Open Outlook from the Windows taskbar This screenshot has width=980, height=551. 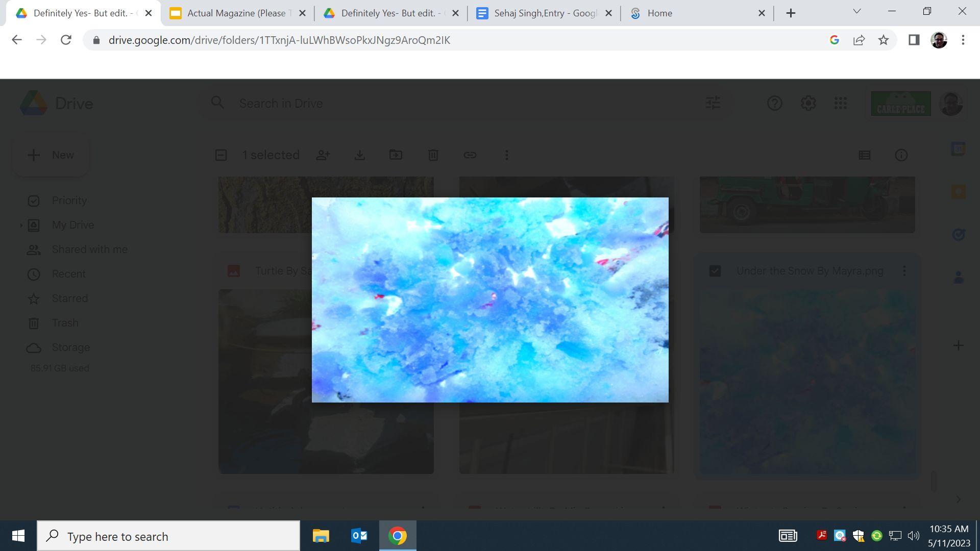(359, 536)
